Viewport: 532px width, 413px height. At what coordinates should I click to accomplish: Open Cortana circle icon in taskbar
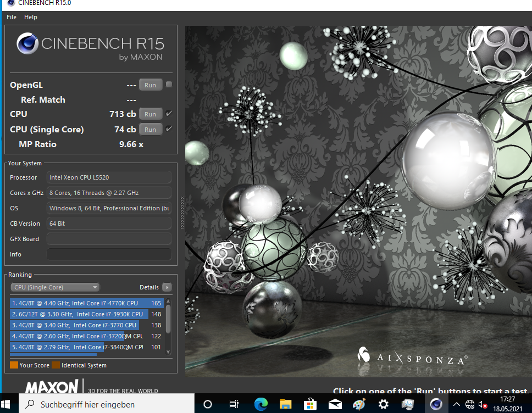coord(208,404)
